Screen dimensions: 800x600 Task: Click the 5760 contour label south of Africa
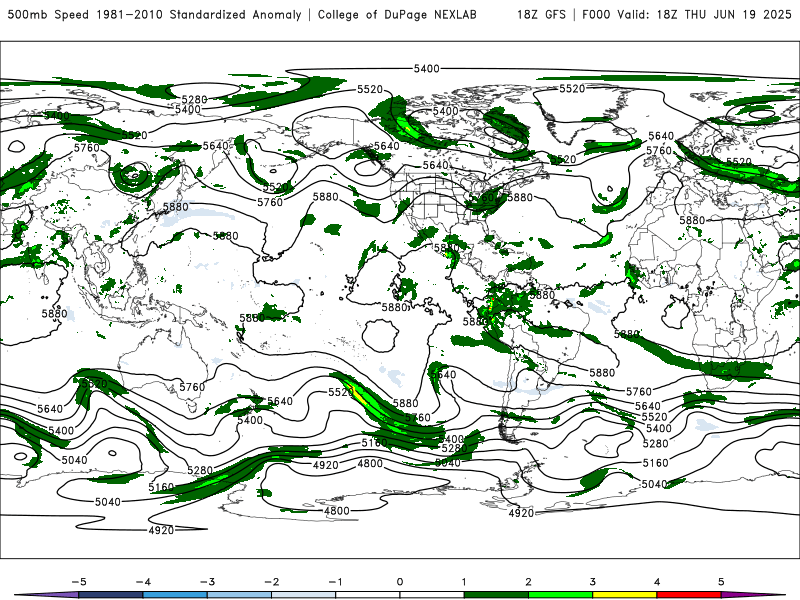pyautogui.click(x=639, y=391)
